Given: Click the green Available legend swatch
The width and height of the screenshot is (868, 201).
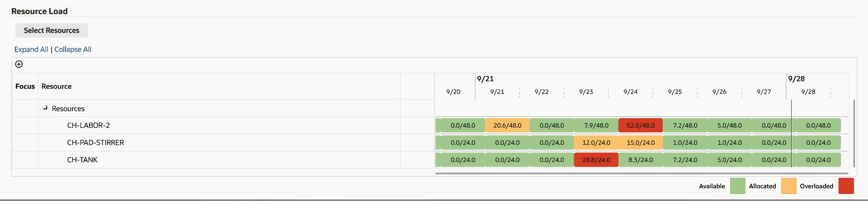Looking at the screenshot, I should [737, 186].
